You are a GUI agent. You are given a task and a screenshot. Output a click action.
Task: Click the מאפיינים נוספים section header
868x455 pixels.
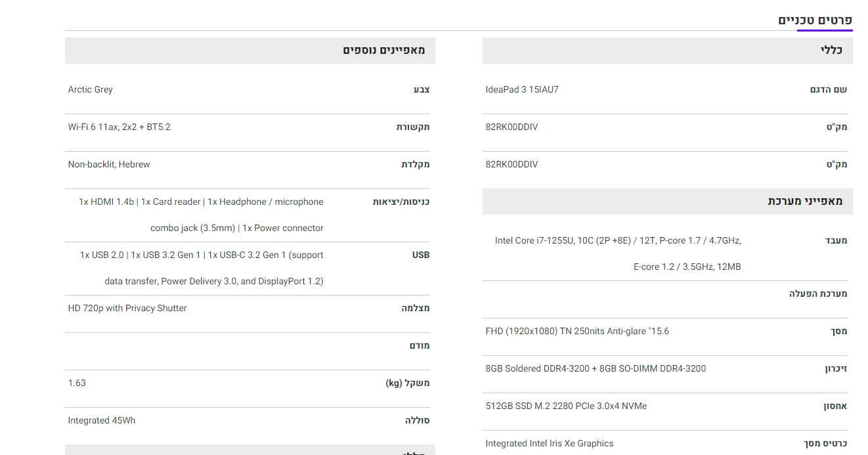point(250,51)
